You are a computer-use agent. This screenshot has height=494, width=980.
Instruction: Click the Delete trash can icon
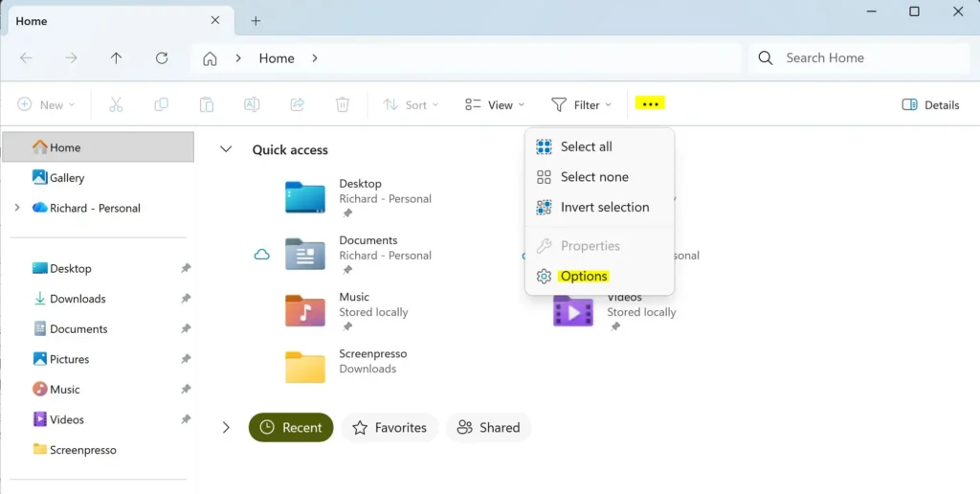tap(343, 104)
